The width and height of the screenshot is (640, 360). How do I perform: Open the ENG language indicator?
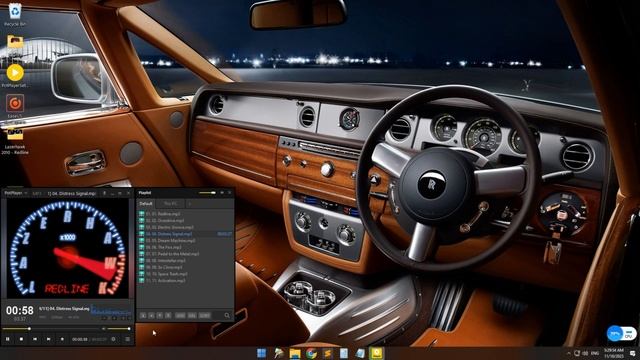[x=595, y=353]
